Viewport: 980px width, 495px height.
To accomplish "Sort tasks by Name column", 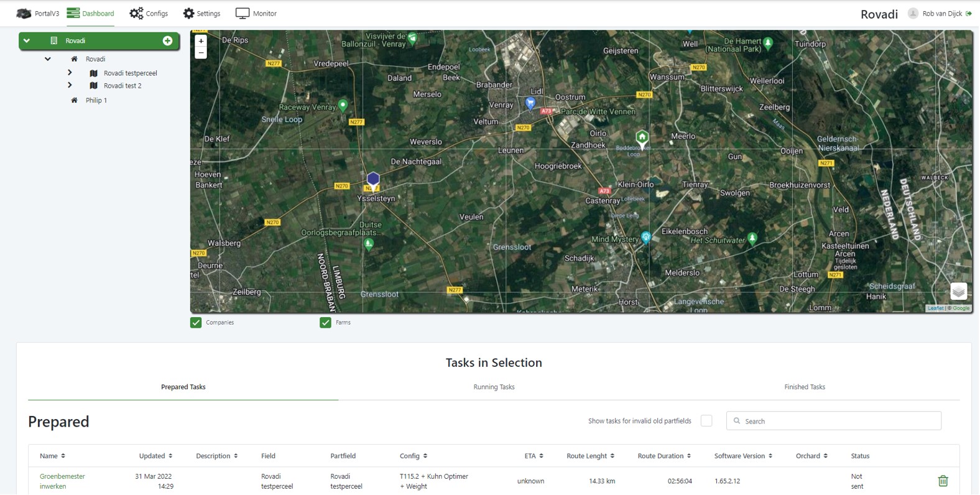I will [52, 456].
